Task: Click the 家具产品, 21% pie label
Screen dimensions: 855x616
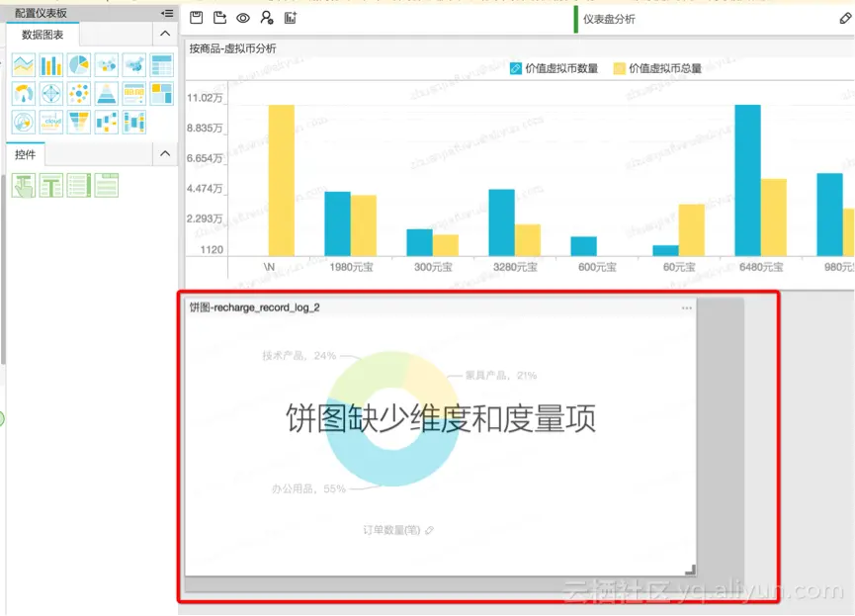Action: coord(500,376)
